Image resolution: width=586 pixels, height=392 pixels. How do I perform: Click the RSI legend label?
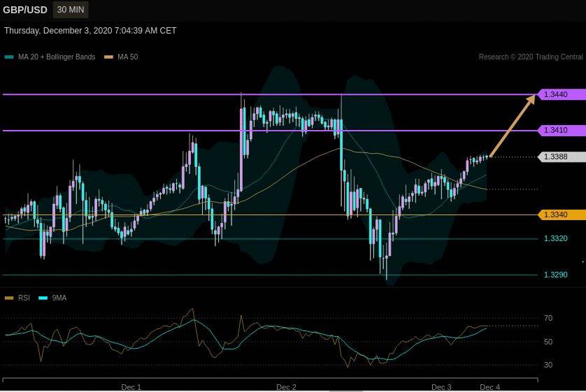[x=24, y=298]
